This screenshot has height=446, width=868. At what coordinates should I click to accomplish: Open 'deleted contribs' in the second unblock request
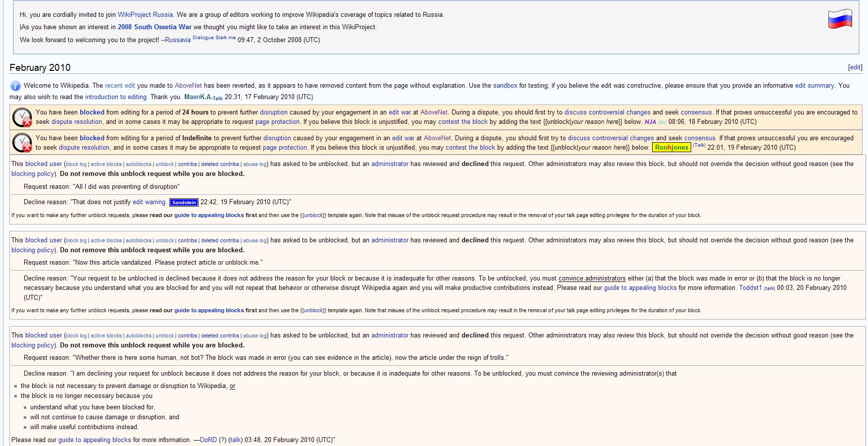coord(220,241)
